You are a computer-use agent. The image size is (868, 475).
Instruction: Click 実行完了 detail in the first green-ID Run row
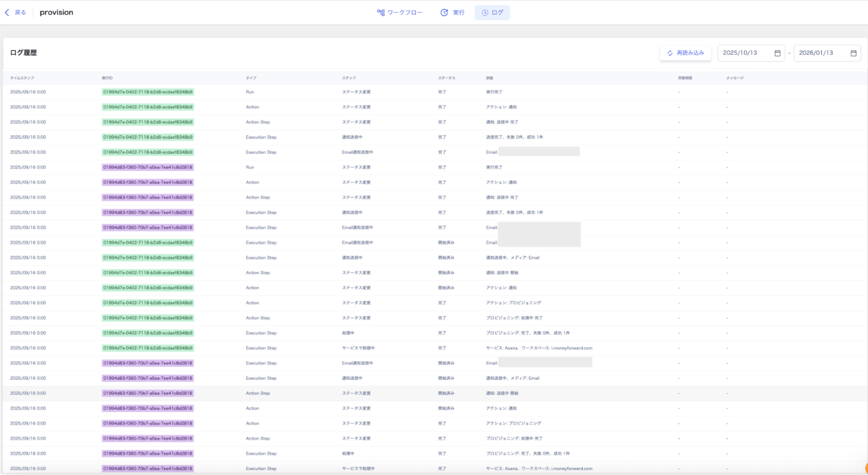coord(494,92)
